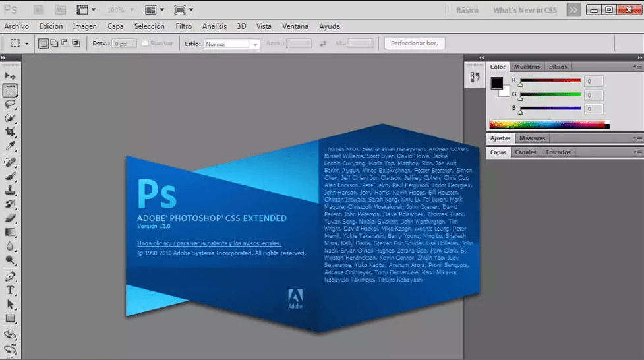Switch to the Muestras tab

(x=527, y=67)
